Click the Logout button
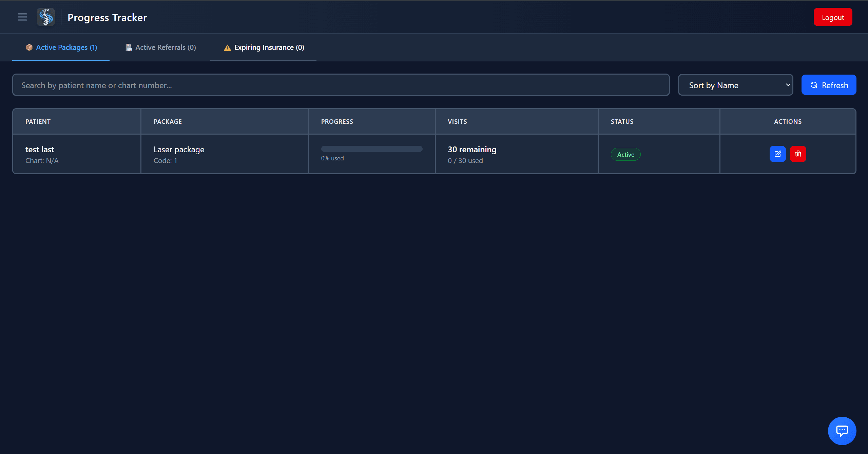 pyautogui.click(x=832, y=17)
